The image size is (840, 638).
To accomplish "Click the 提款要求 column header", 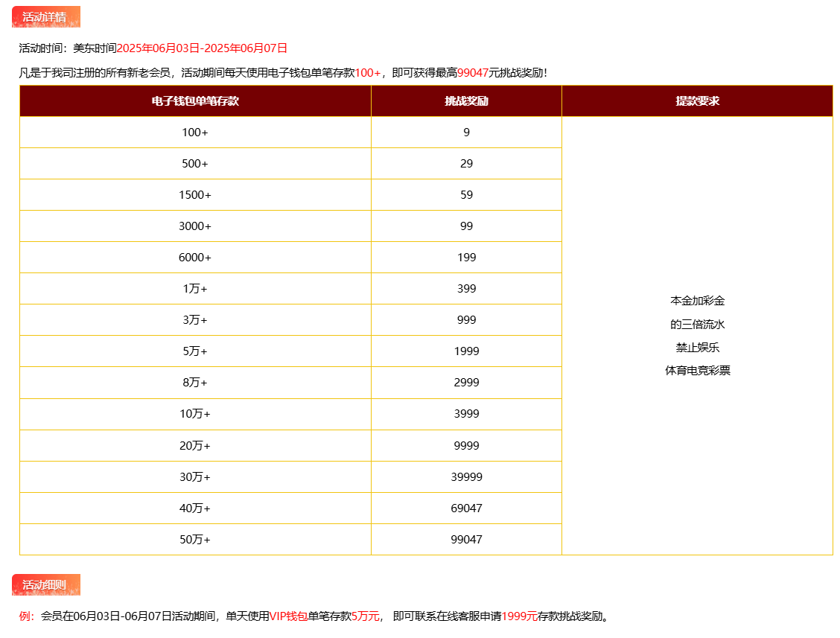I will (x=697, y=101).
